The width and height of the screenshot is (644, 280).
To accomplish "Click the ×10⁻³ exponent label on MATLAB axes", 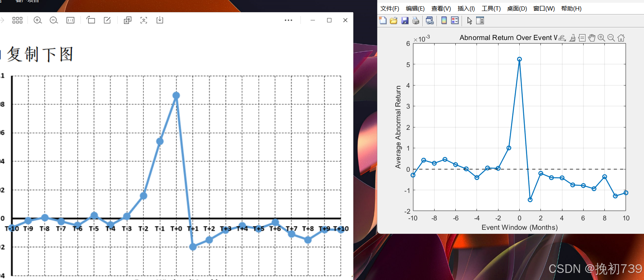I will tap(422, 39).
